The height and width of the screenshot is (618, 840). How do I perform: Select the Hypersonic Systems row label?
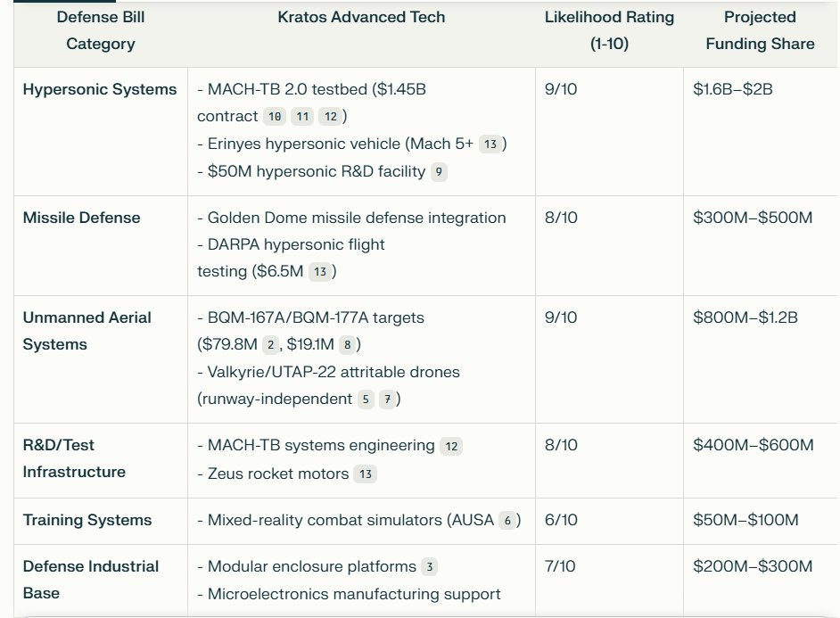100,89
